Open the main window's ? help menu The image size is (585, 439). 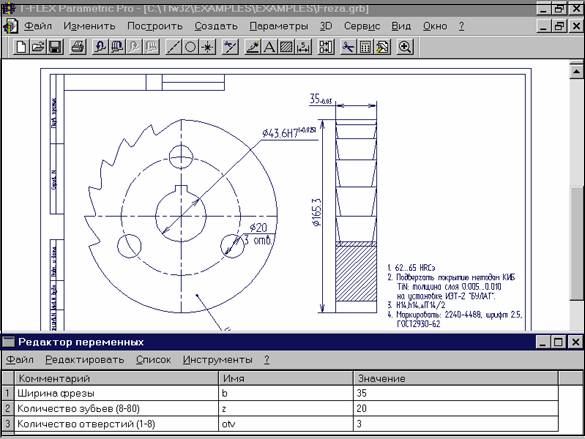click(461, 26)
